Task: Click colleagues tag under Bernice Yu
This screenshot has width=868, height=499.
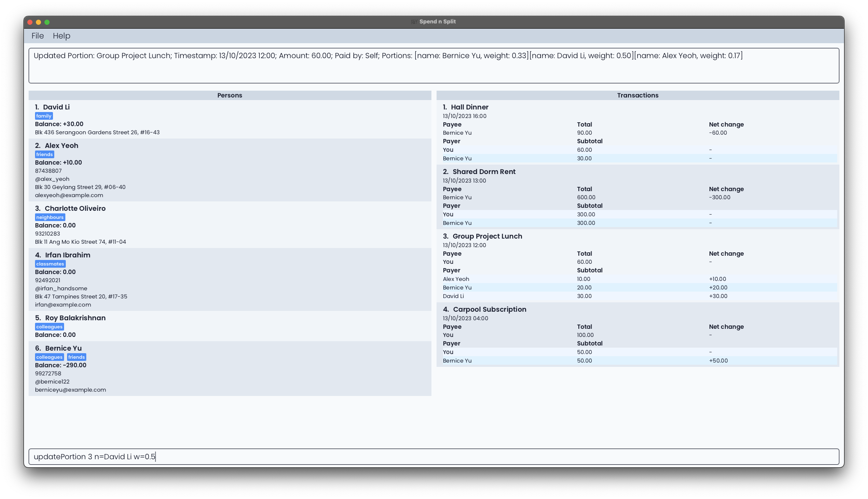Action: pos(50,357)
